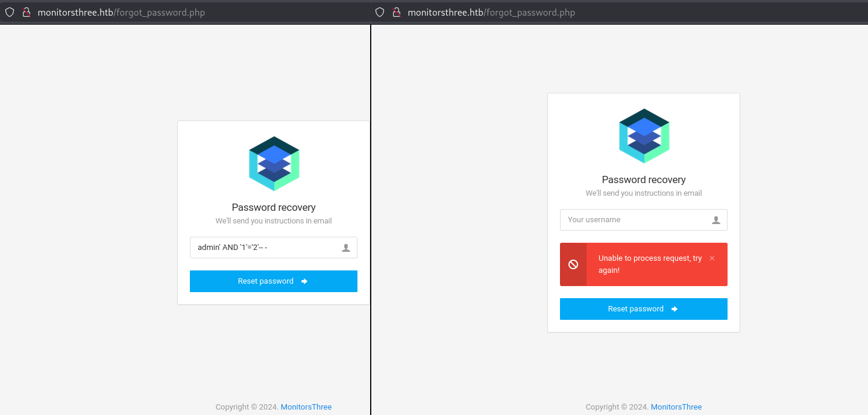This screenshot has width=868, height=415.
Task: Click the insecure lock icon in left address bar
Action: coord(27,12)
